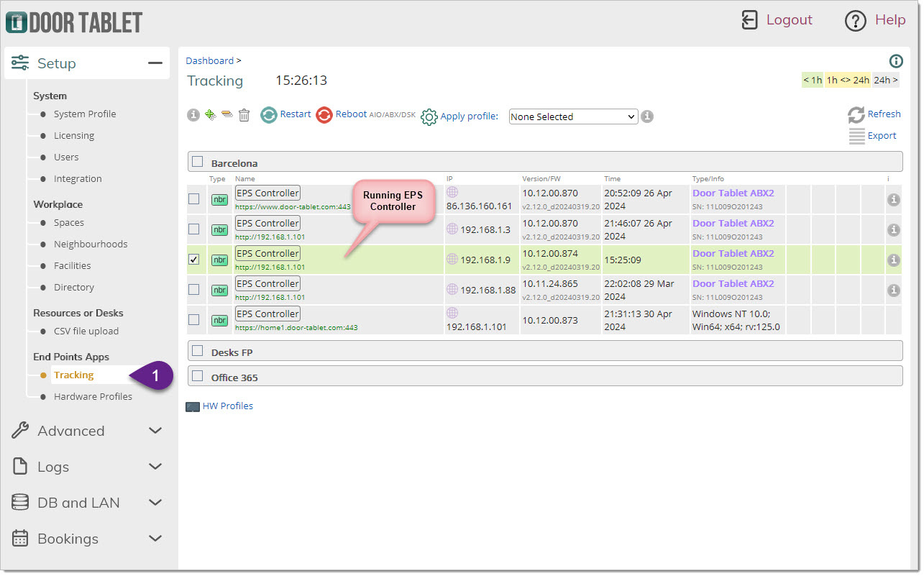The height and width of the screenshot is (576, 924).
Task: Open the Apply profile dropdown
Action: tap(573, 116)
